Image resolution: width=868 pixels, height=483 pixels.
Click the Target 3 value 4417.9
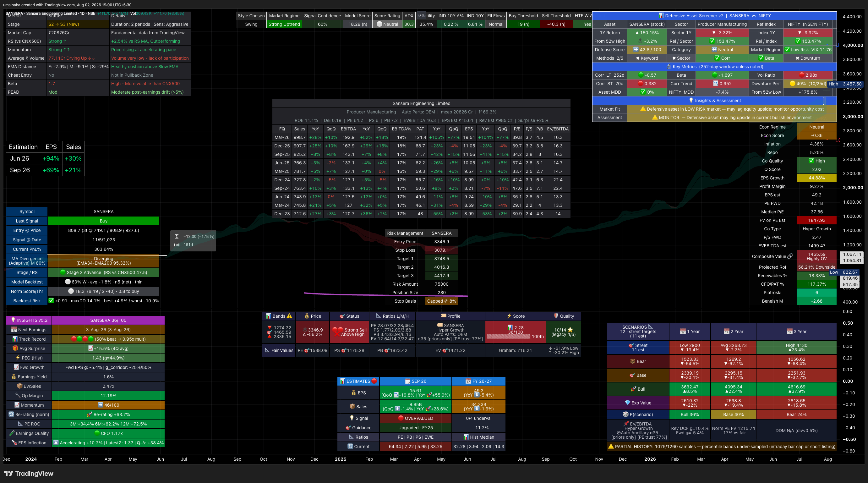pos(441,275)
